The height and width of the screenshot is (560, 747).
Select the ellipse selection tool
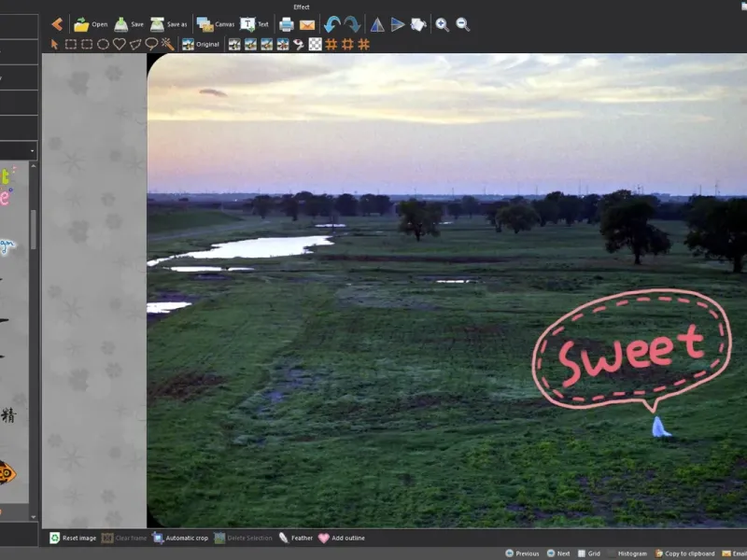pos(103,44)
